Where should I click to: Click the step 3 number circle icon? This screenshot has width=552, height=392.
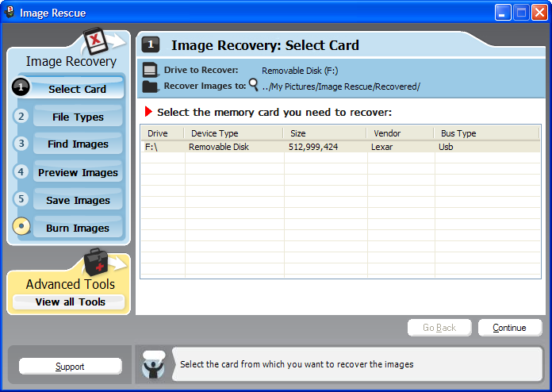[21, 144]
